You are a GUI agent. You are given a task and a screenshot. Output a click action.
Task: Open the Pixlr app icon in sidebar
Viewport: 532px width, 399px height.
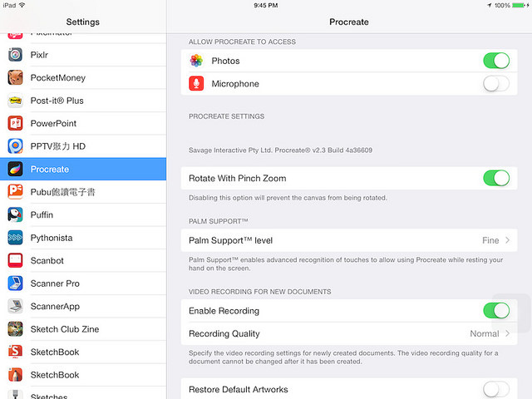(15, 55)
